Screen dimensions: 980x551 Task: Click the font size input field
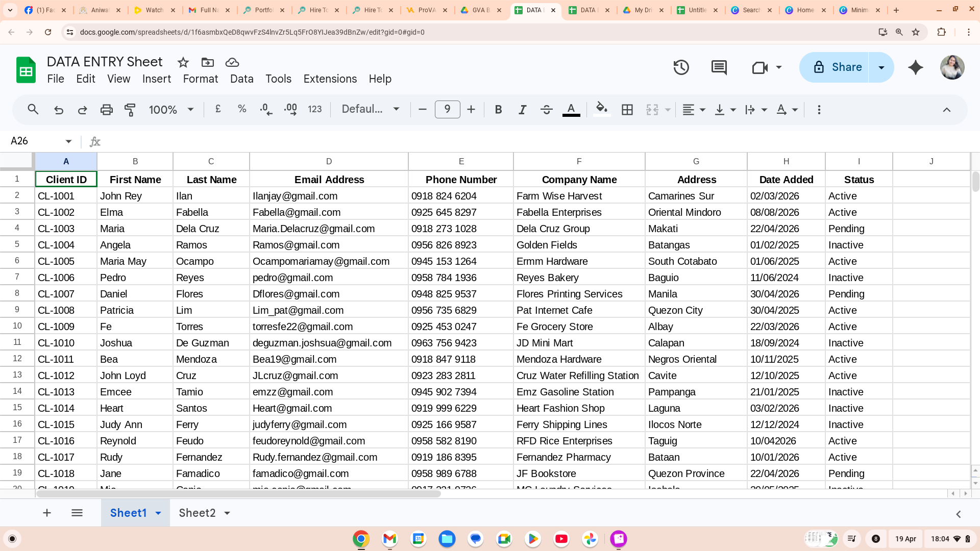[447, 109]
